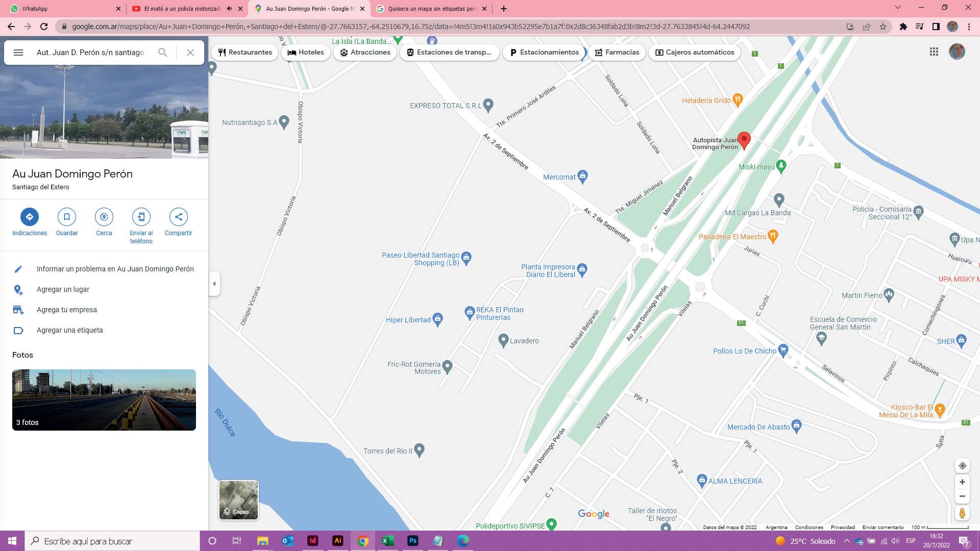This screenshot has width=980, height=551.
Task: Switch to Quisiera un mapa sin etiquetas tab
Action: 432,9
